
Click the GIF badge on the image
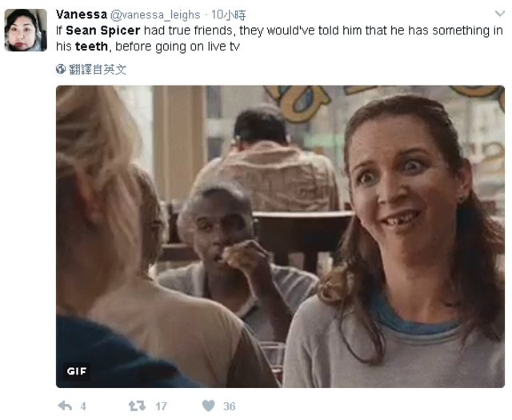(77, 371)
